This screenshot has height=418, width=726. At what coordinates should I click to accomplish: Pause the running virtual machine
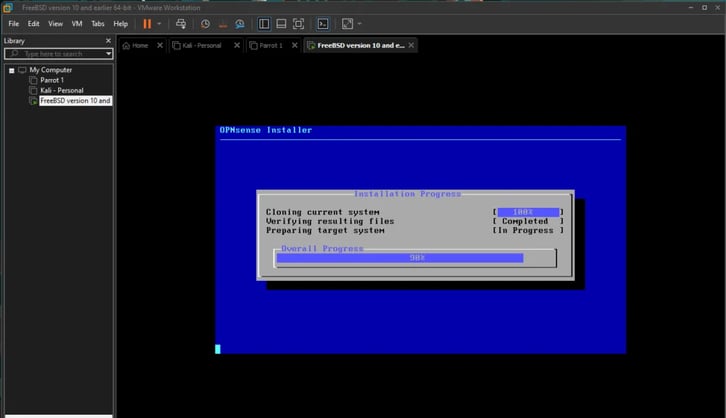(x=147, y=24)
